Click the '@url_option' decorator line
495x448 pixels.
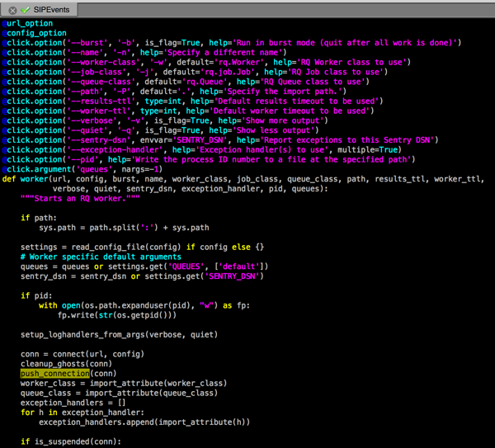pyautogui.click(x=27, y=23)
